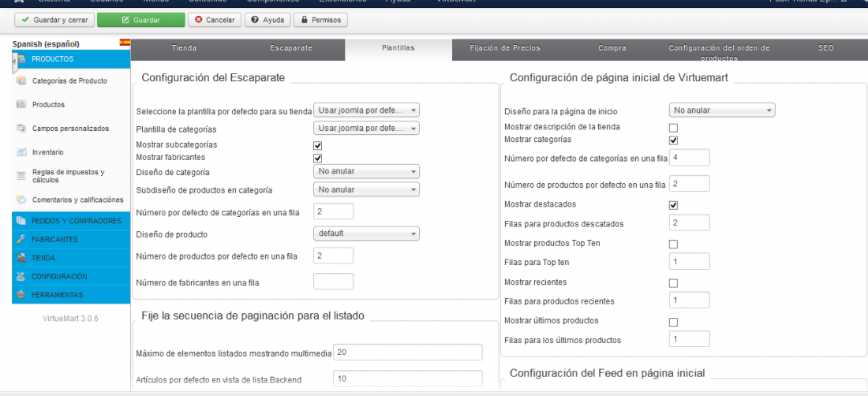Switch to the Tienda tab
This screenshot has height=396, width=868.
[184, 48]
